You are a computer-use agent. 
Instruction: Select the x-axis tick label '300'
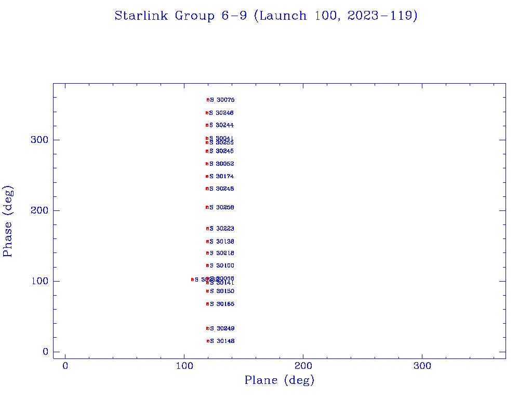click(422, 366)
